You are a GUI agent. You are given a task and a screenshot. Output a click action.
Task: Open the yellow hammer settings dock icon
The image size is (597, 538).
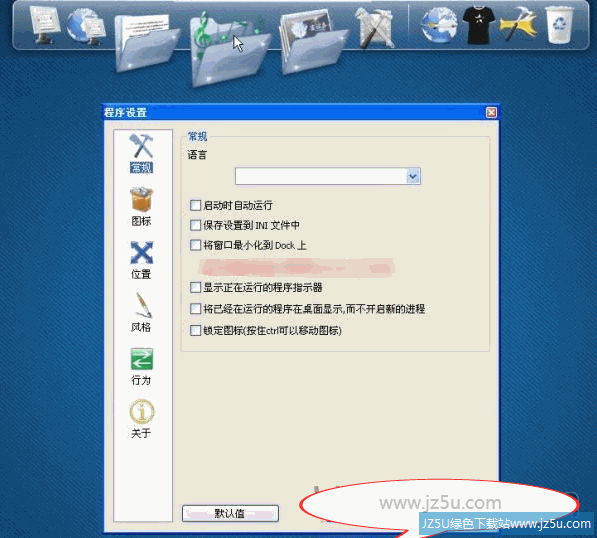pos(518,25)
